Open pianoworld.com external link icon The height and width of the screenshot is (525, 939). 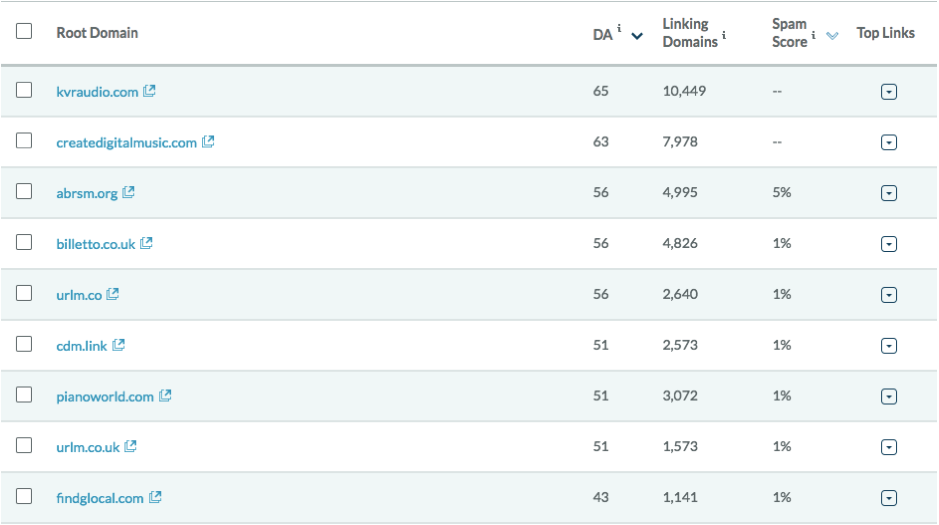(x=165, y=396)
